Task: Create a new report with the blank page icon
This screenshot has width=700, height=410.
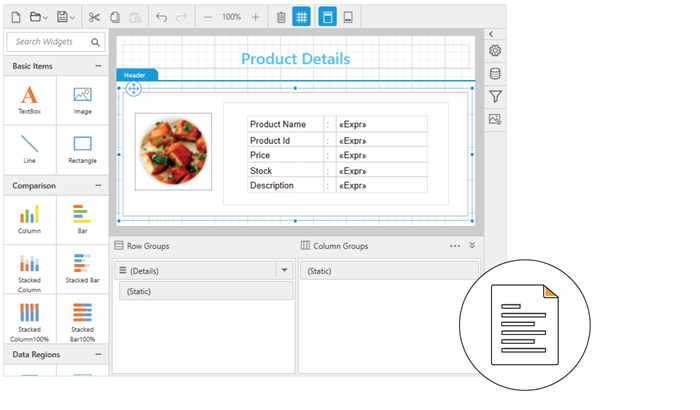Action: click(15, 17)
